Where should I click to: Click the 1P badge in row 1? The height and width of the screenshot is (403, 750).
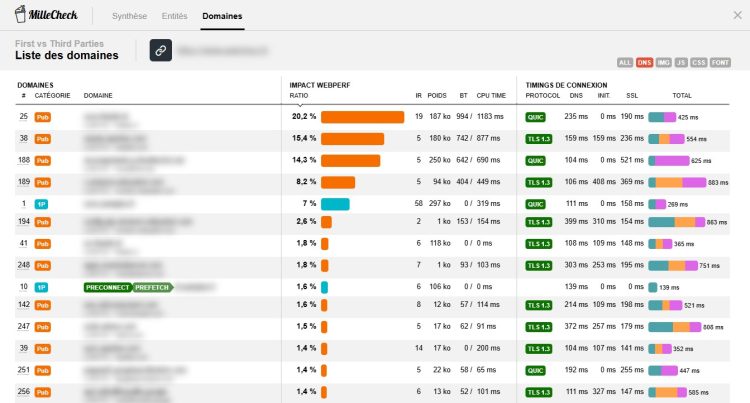point(41,204)
